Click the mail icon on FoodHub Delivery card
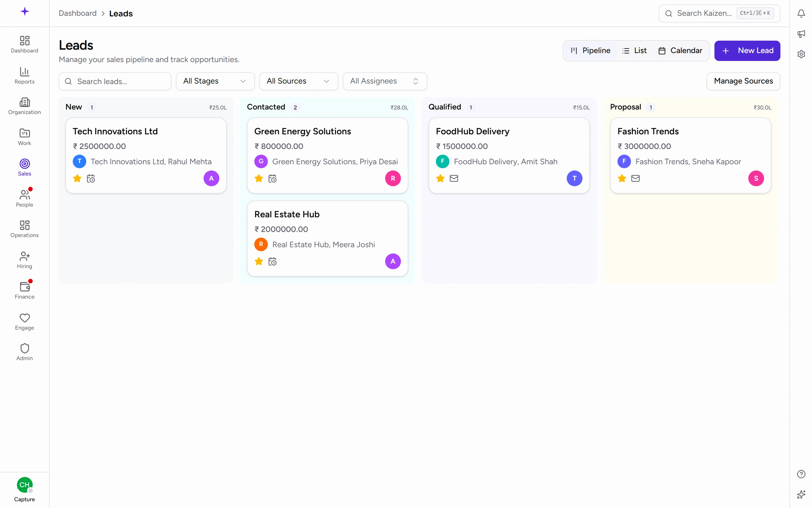 (x=454, y=178)
